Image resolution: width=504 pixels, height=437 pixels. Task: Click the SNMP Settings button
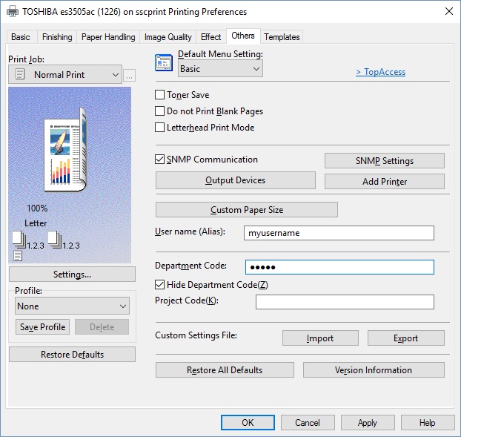[x=385, y=160]
